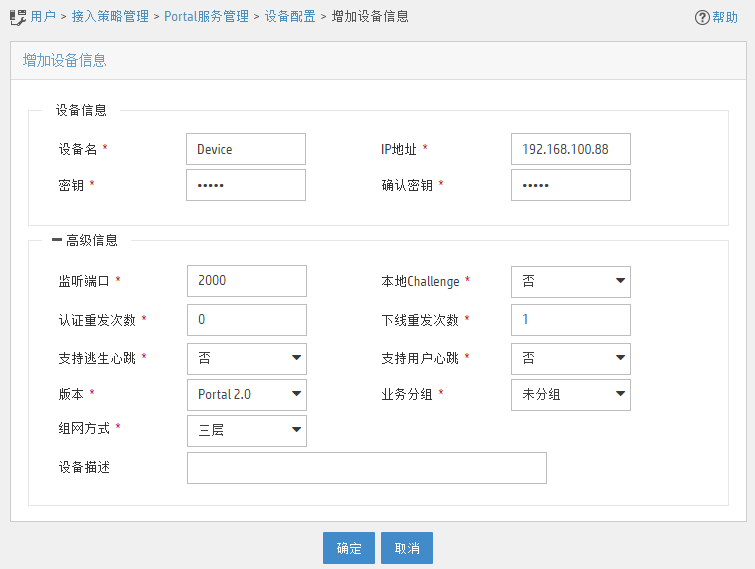Image resolution: width=755 pixels, height=569 pixels.
Task: Open the 业务分组 dropdown
Action: pyautogui.click(x=571, y=395)
